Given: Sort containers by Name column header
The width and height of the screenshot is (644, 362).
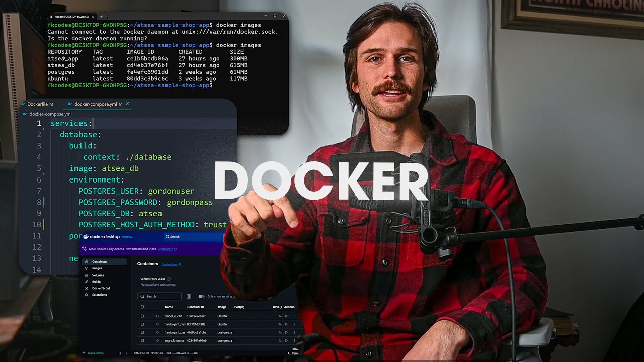Looking at the screenshot, I should click(x=169, y=307).
